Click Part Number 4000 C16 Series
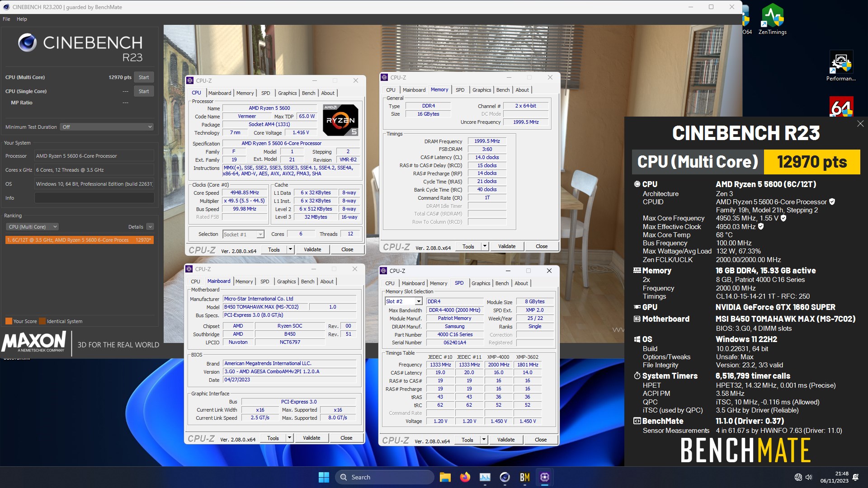This screenshot has height=488, width=868. tap(455, 334)
